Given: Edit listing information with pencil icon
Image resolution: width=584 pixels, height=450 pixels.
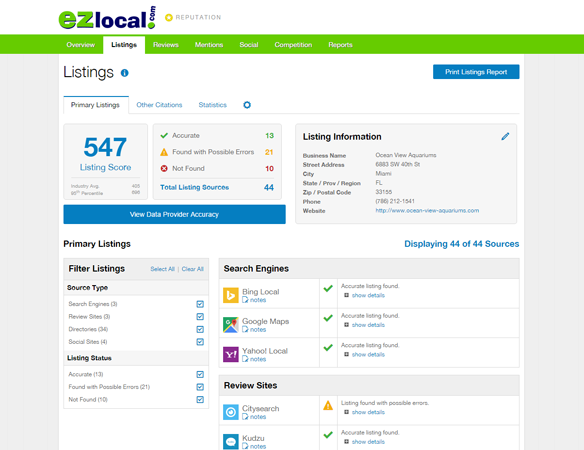Looking at the screenshot, I should (505, 136).
